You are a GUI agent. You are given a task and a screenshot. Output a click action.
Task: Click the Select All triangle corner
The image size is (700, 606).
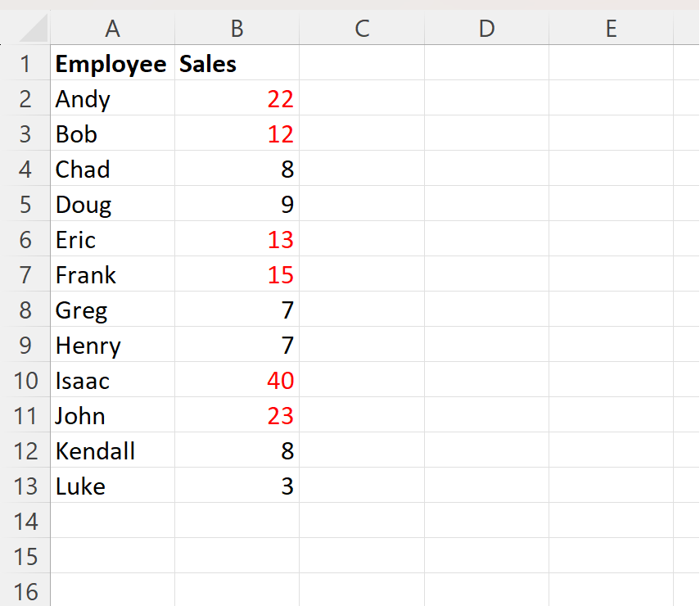point(27,29)
